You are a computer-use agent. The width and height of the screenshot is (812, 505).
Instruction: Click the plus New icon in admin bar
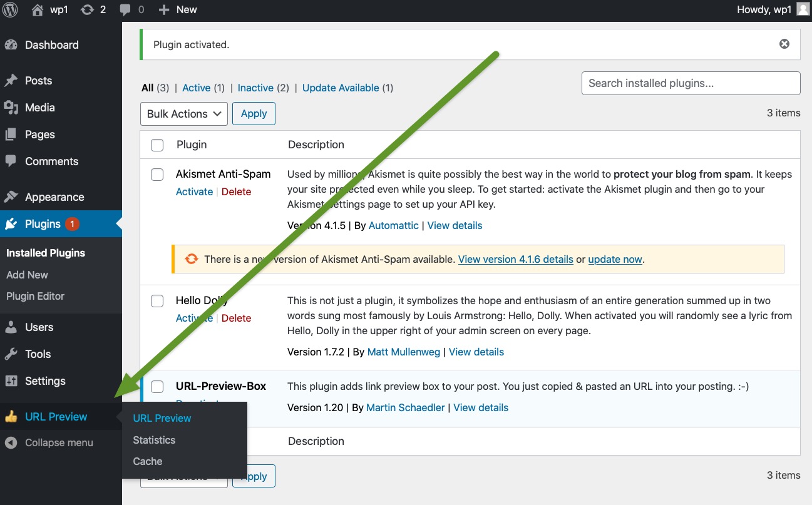(x=163, y=9)
